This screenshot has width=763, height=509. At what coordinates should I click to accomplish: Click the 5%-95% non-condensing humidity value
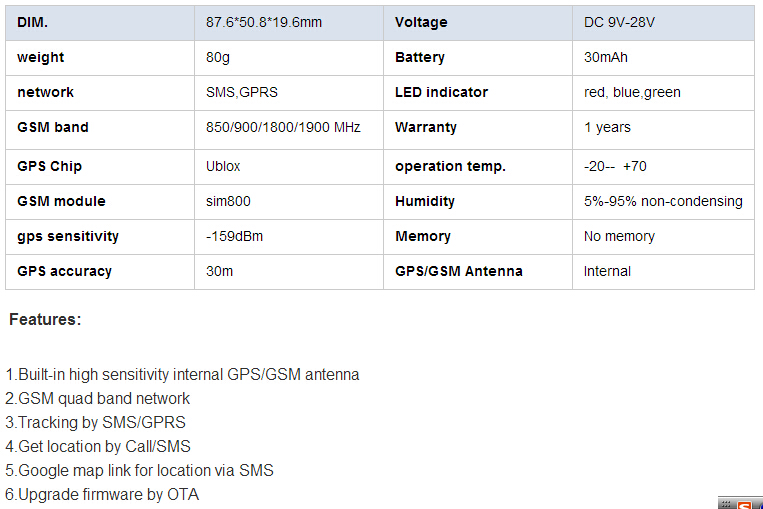coord(663,201)
